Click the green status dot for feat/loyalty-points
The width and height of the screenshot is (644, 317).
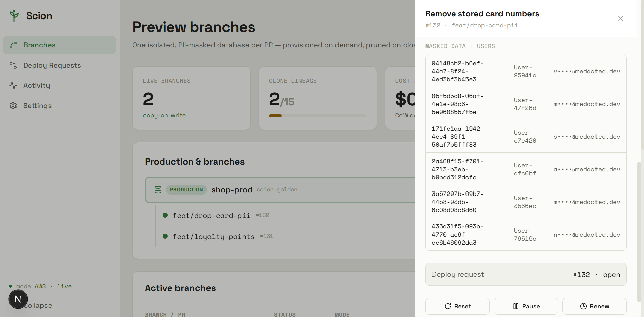click(x=165, y=236)
